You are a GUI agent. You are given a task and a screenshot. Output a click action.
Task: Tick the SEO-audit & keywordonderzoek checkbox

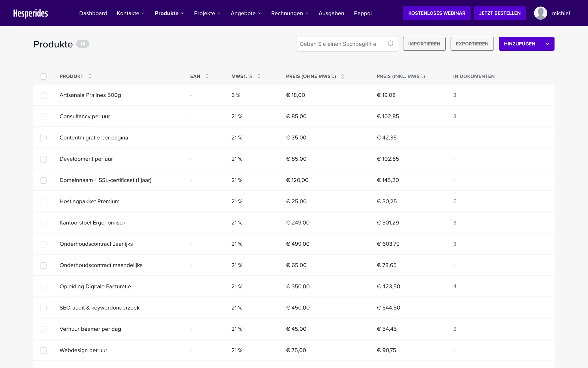click(x=43, y=308)
